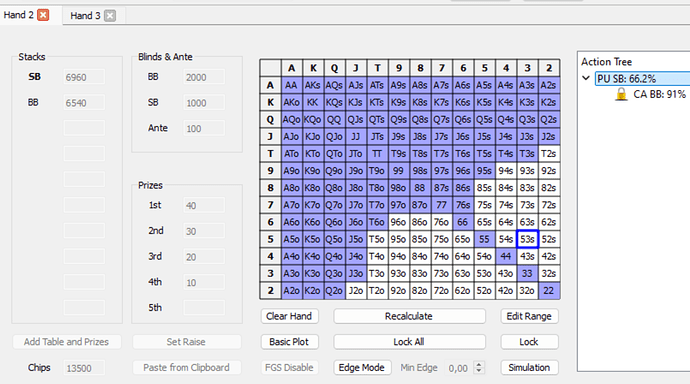
Task: Click the 3rd prize field
Action: coord(204,256)
